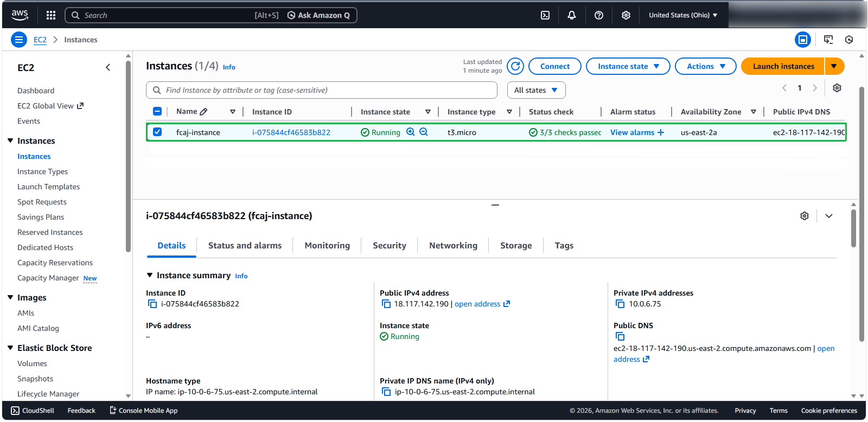Open the AWS home logo
868x422 pixels.
pos(20,15)
